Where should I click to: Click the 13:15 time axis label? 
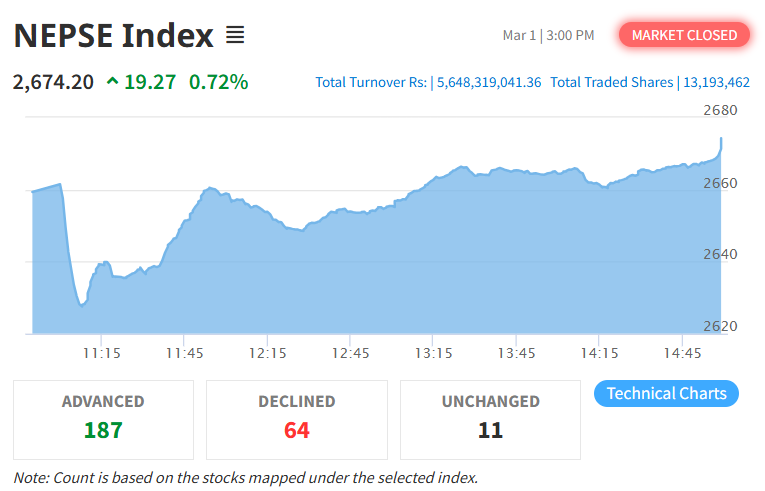(x=434, y=353)
